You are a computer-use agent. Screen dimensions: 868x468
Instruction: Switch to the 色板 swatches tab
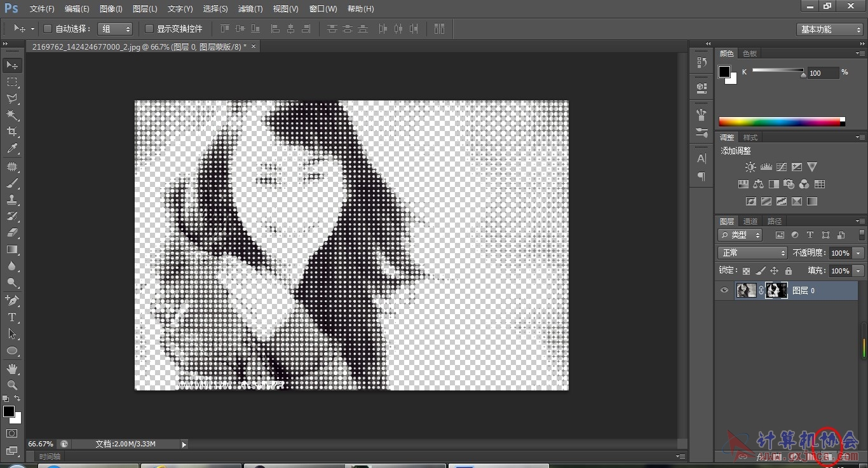tap(750, 53)
